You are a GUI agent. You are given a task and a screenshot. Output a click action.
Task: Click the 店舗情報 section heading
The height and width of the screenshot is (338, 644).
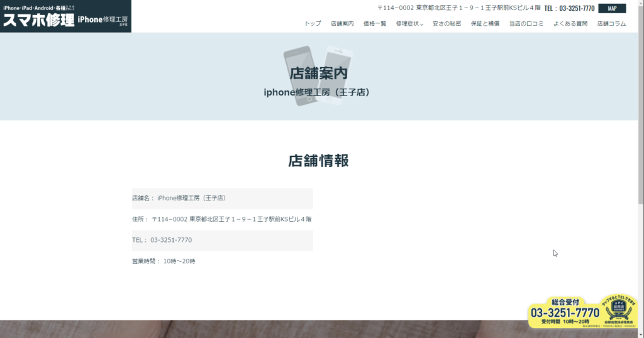pos(318,160)
